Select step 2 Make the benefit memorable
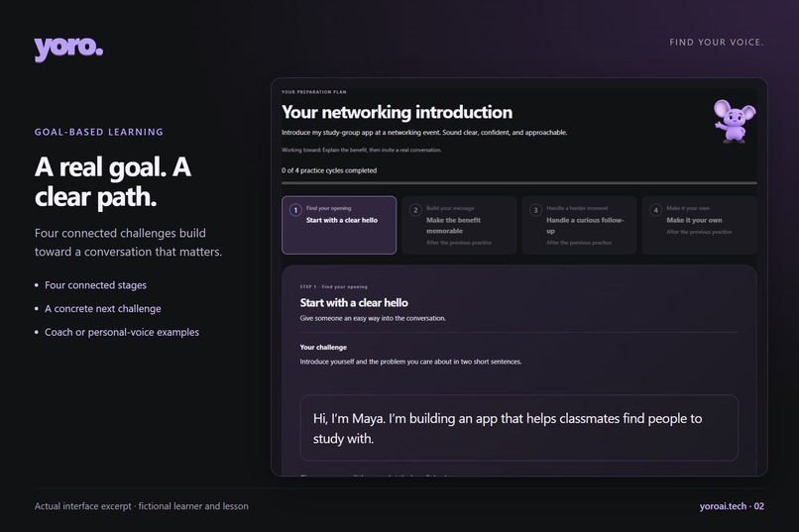Viewport: 799px width, 532px height. tap(459, 225)
